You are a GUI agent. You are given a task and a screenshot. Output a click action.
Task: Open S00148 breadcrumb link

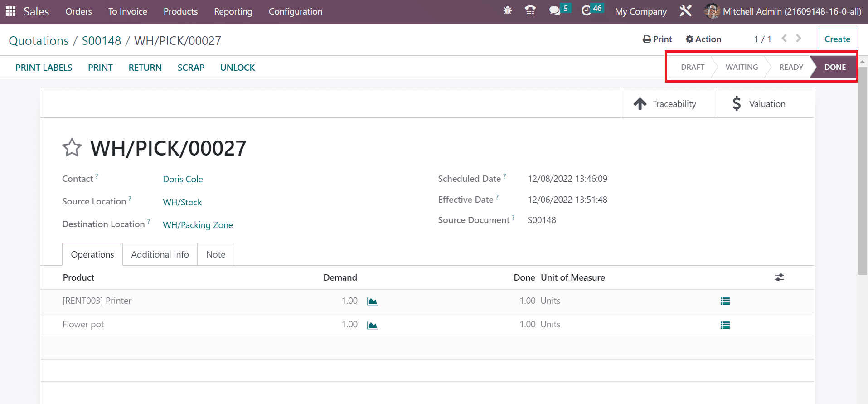click(102, 41)
